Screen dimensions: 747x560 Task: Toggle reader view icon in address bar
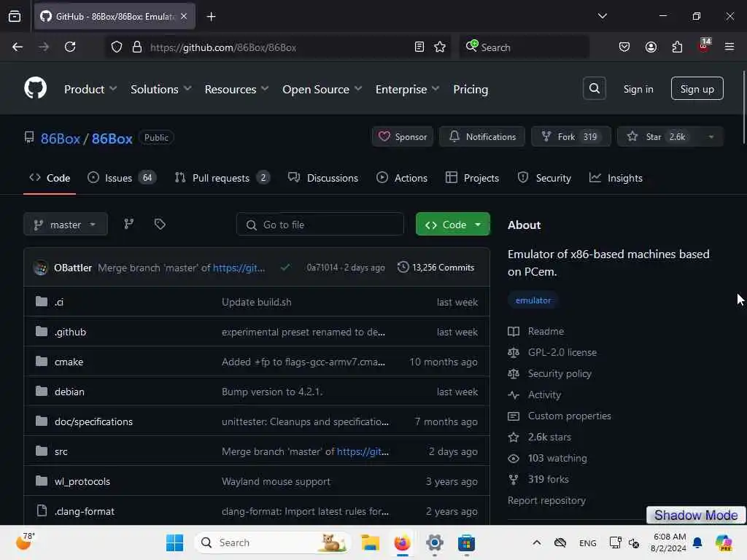pyautogui.click(x=419, y=47)
